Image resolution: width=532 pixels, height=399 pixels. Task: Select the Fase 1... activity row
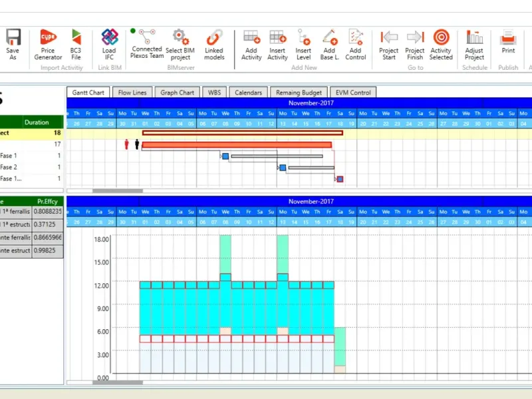tap(31, 178)
